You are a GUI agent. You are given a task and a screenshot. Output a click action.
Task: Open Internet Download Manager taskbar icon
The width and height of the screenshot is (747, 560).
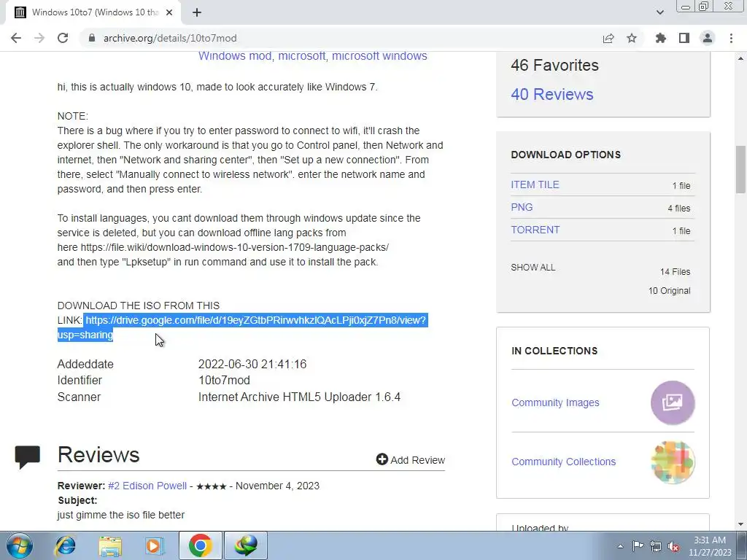(245, 545)
